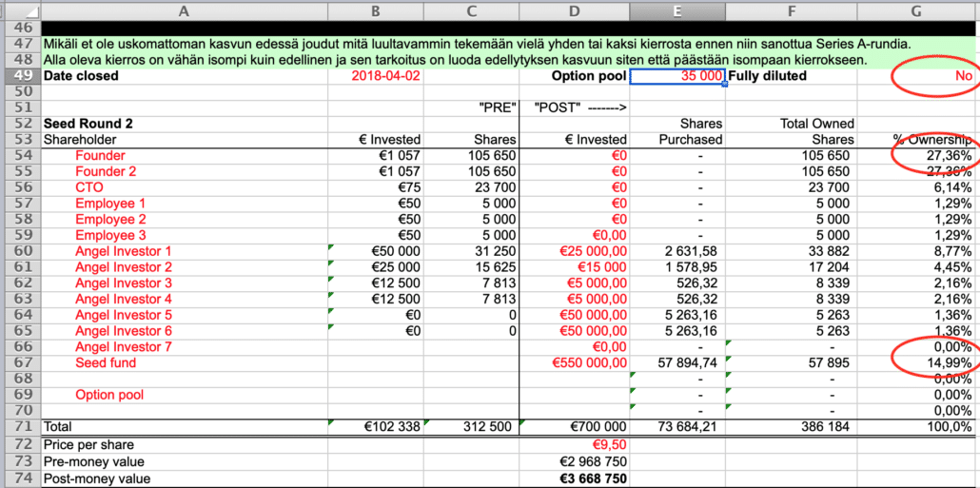980x488 pixels.
Task: Click the pre-money value €2 968 750
Action: click(x=591, y=462)
